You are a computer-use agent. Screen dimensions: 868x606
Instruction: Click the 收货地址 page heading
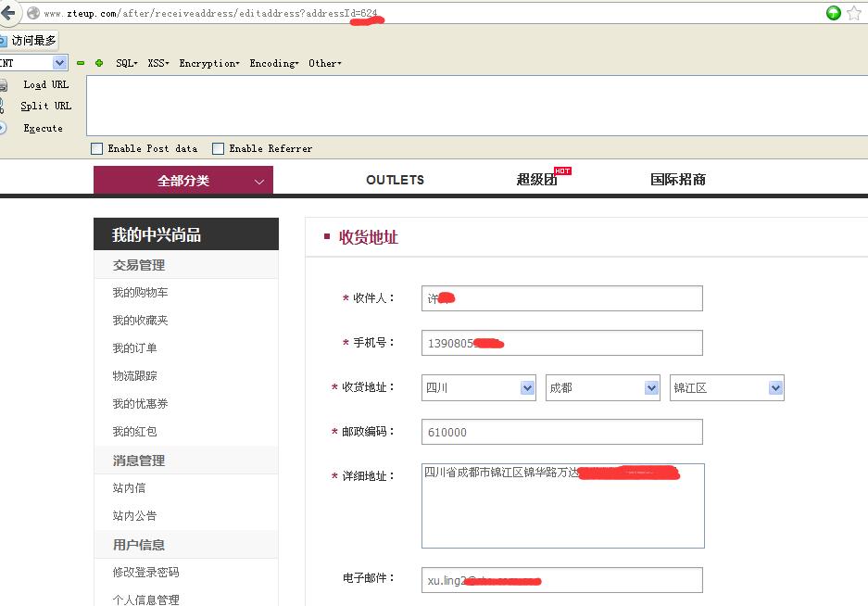point(368,237)
